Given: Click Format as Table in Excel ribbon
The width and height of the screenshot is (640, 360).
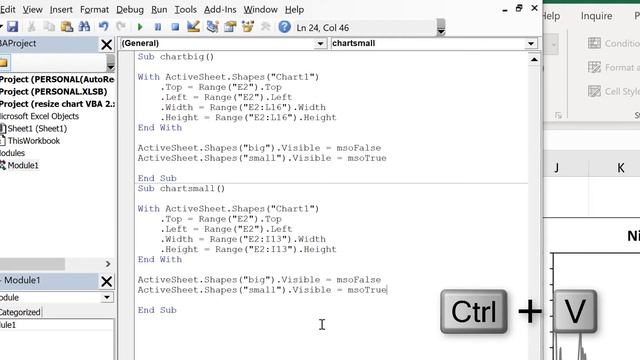Looking at the screenshot, I should point(613,67).
